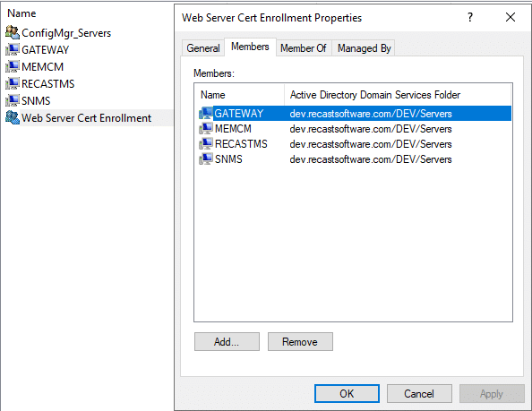
Task: Select Web Server Cert Enrollment in left list
Action: [86, 117]
